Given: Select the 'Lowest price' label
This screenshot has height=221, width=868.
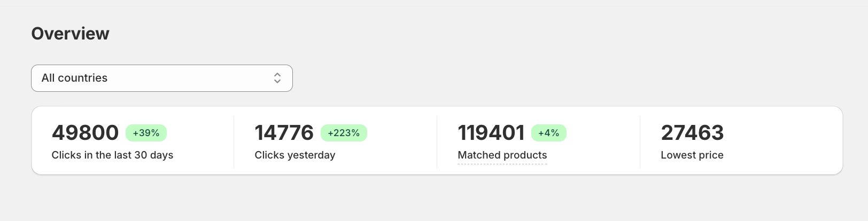Looking at the screenshot, I should point(692,155).
